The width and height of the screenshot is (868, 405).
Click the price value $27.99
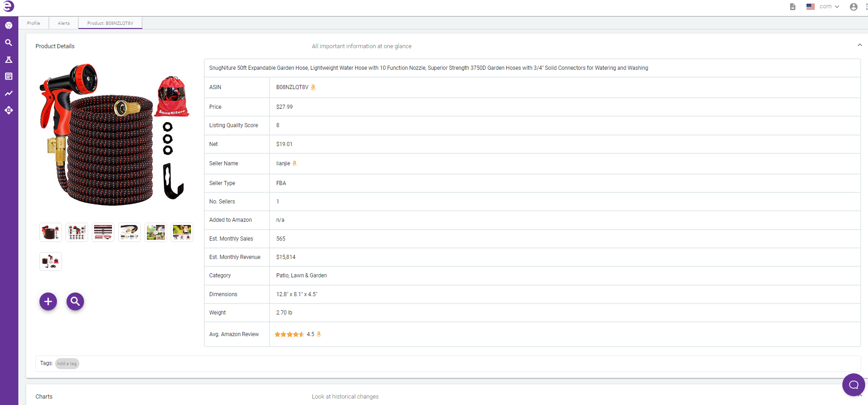tap(285, 107)
